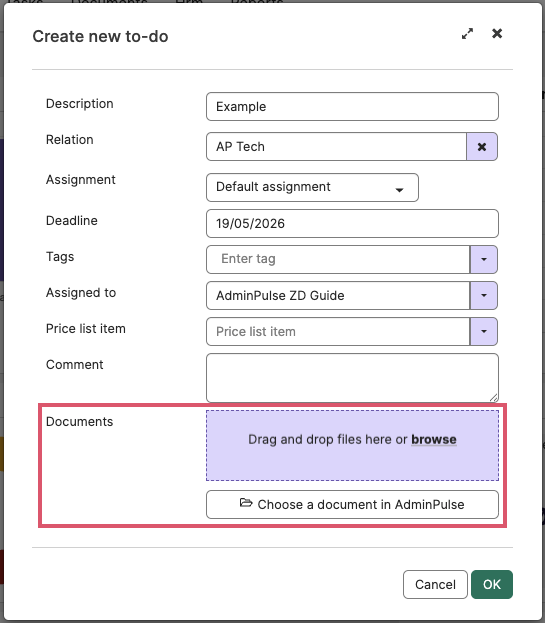
Task: Close the Create new to-do dialog
Action: (x=497, y=33)
